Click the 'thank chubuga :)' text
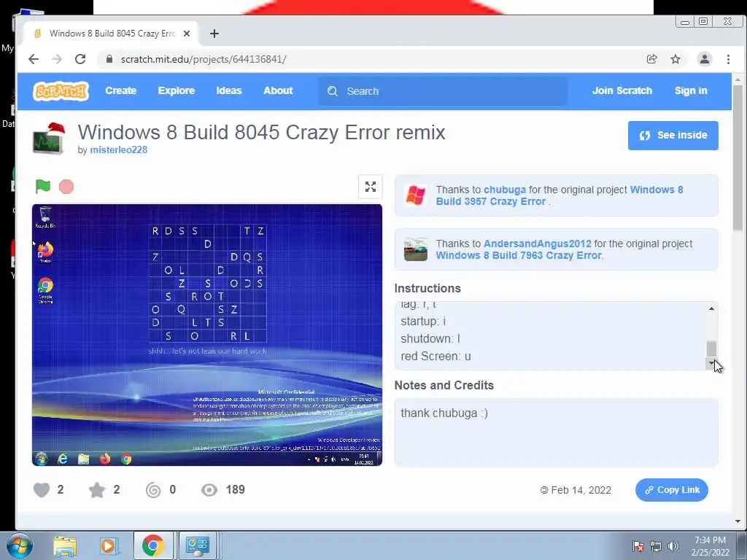The height and width of the screenshot is (560, 747). 444,413
